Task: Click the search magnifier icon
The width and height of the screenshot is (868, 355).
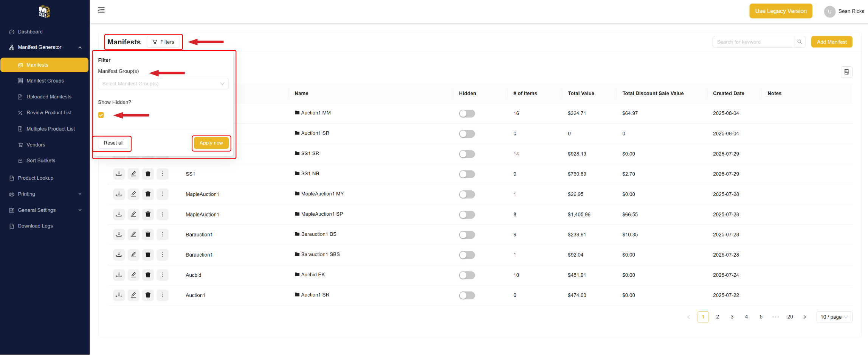Action: click(x=800, y=42)
